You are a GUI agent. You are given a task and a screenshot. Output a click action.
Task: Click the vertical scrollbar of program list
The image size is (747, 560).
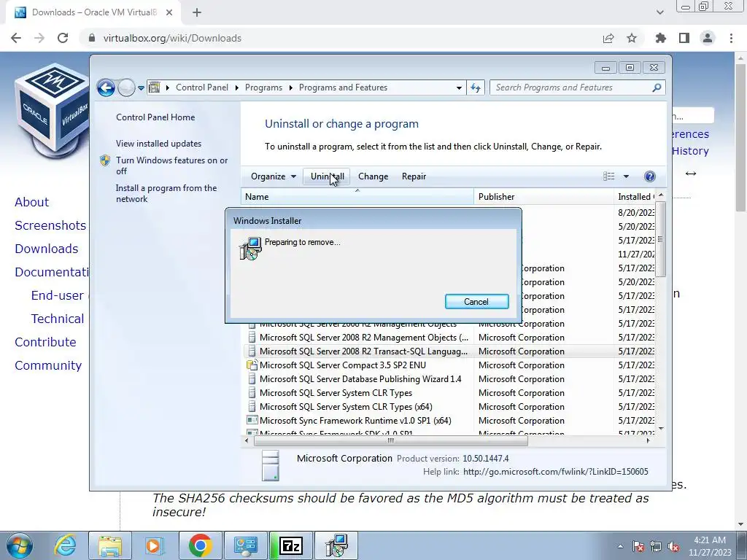660,239
